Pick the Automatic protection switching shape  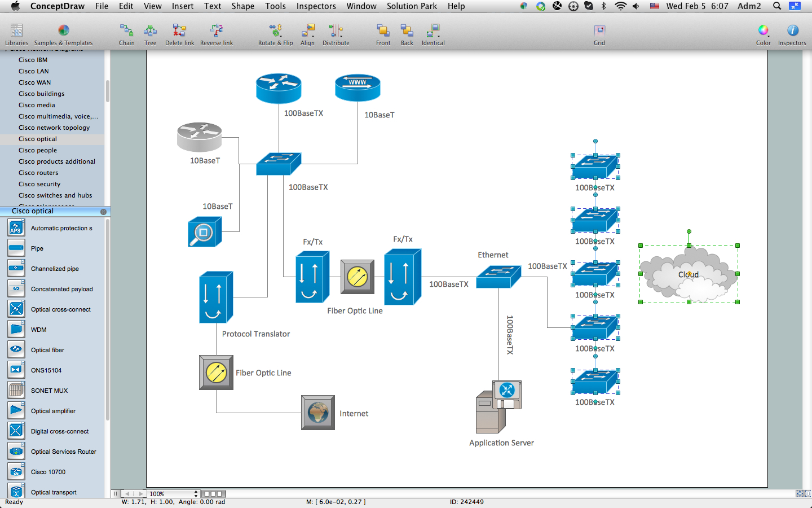coord(16,228)
